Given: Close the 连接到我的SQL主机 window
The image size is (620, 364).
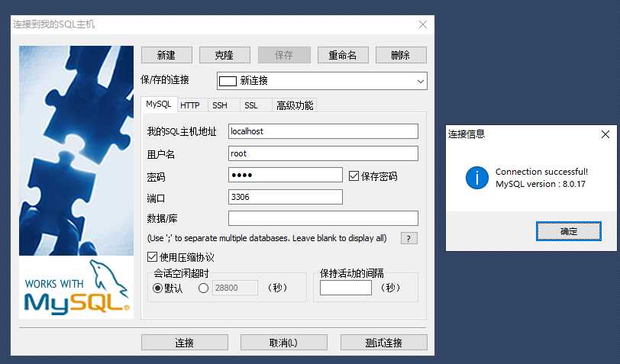Looking at the screenshot, I should click(423, 24).
